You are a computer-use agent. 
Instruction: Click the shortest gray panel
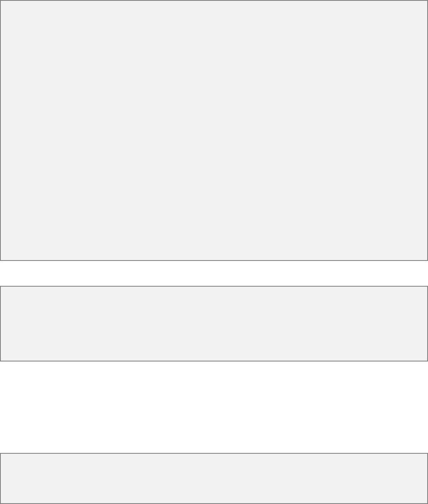coord(214,478)
